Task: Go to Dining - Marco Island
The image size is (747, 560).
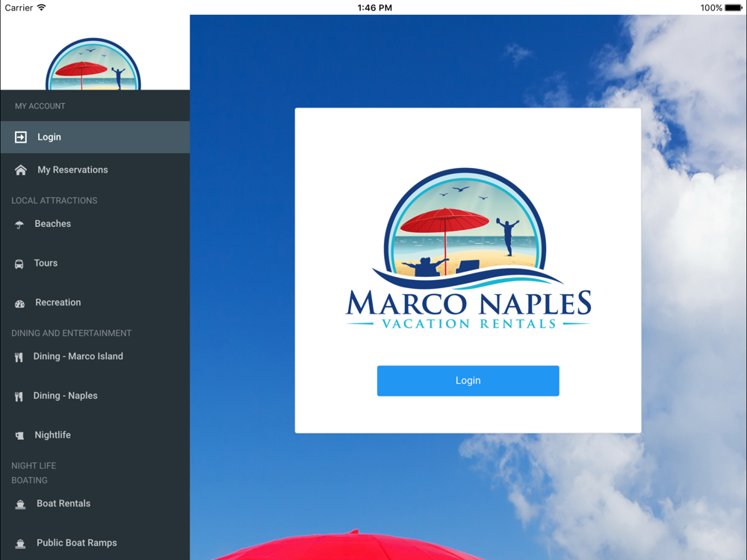Action: 78,357
